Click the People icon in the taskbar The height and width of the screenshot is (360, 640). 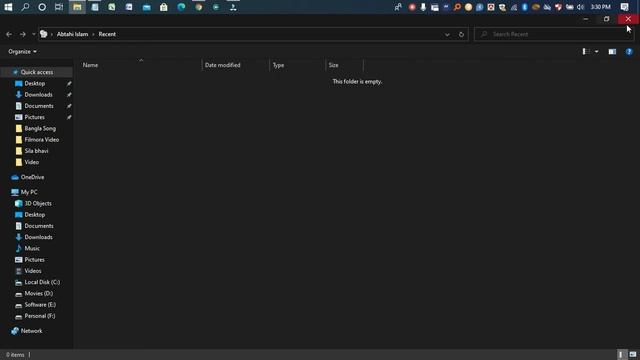pos(398,7)
